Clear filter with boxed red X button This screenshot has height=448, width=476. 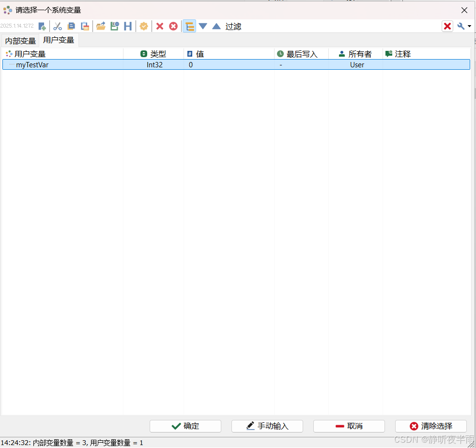tap(447, 27)
